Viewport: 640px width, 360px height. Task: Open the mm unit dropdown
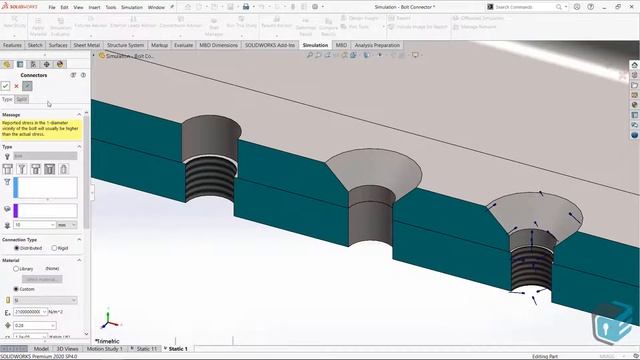(x=67, y=225)
